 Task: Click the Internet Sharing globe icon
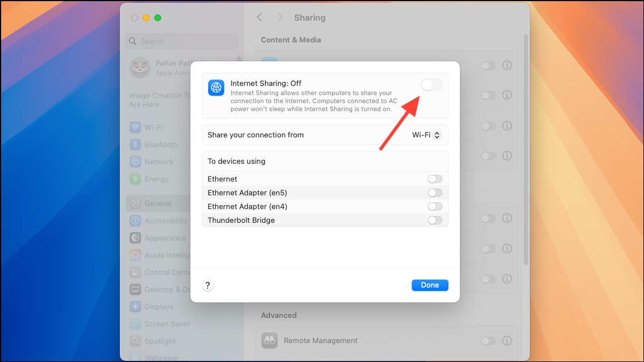[216, 88]
